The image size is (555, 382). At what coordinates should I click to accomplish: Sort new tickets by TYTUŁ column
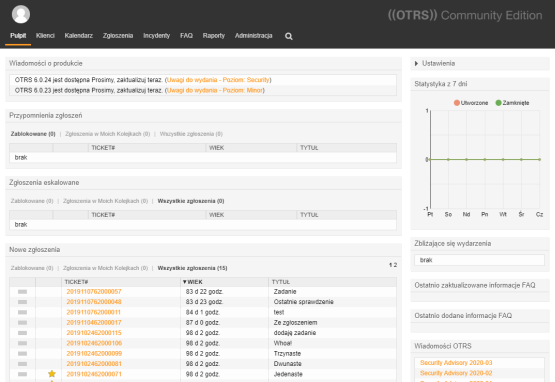click(x=281, y=282)
